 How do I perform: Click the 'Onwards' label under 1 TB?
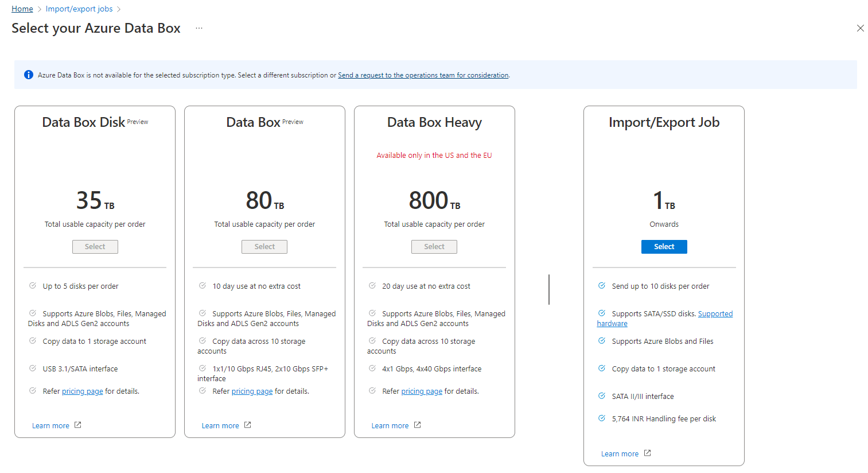664,224
